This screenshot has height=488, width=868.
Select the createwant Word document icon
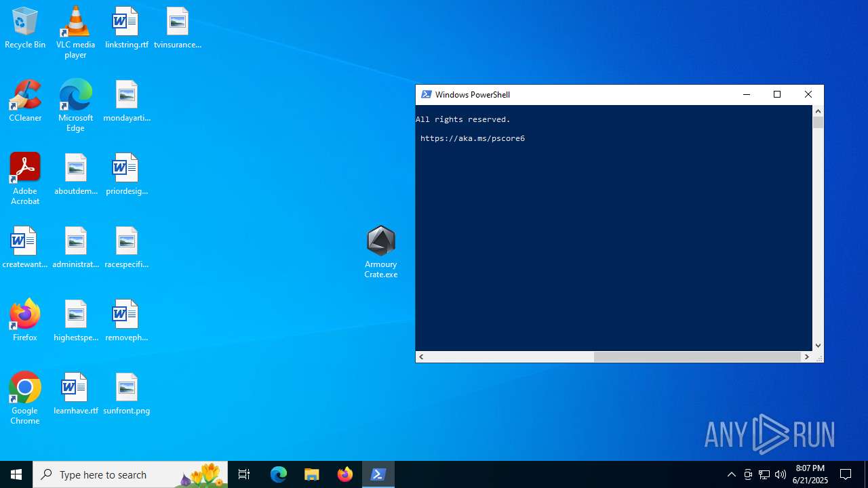click(25, 248)
